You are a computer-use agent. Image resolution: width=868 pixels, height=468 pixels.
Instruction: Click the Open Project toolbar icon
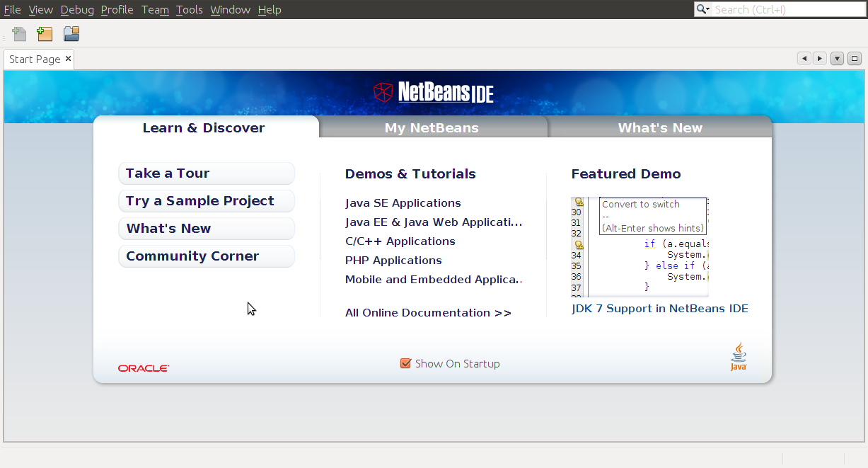[x=71, y=33]
